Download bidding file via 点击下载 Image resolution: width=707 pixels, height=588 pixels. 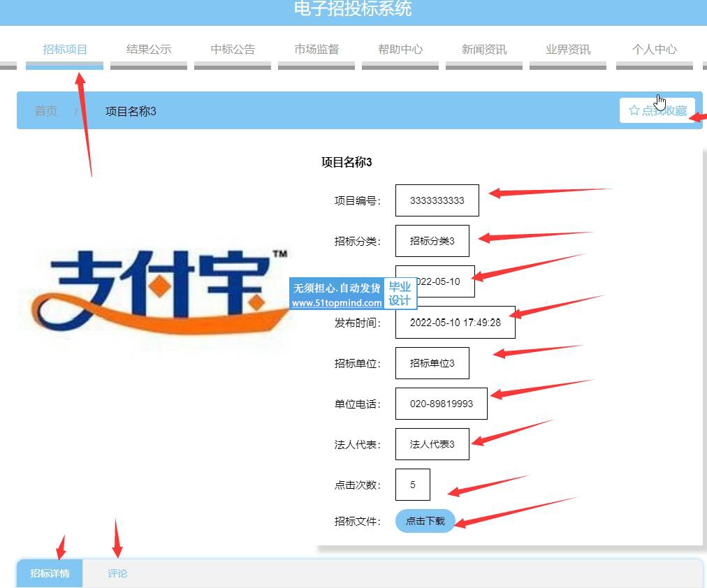[425, 522]
